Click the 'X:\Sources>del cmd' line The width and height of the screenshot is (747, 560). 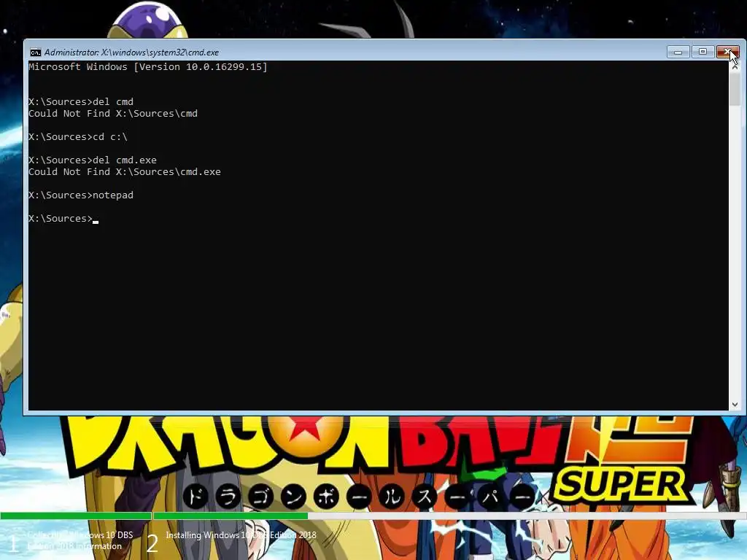pyautogui.click(x=81, y=101)
